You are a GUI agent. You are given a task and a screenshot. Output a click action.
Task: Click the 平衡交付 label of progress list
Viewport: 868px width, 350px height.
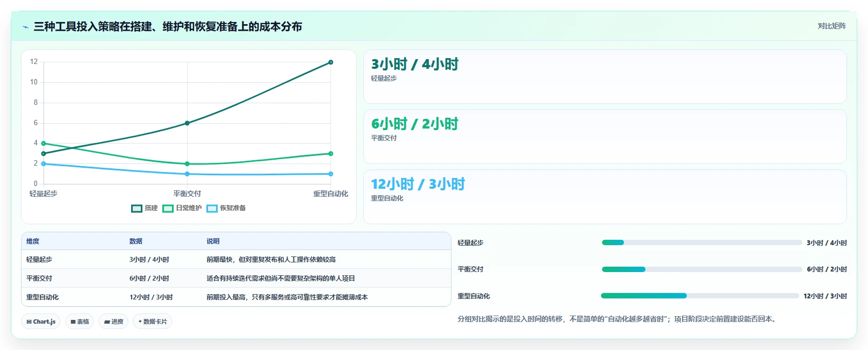pos(470,269)
